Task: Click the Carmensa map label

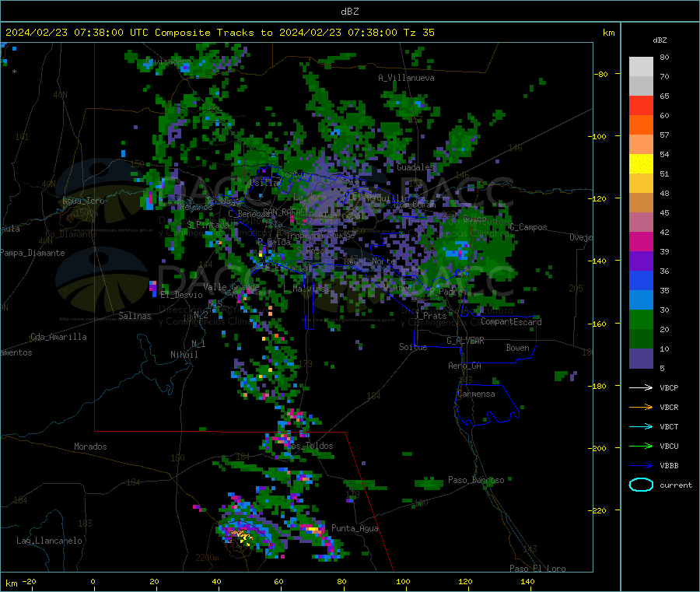Action: (x=476, y=394)
